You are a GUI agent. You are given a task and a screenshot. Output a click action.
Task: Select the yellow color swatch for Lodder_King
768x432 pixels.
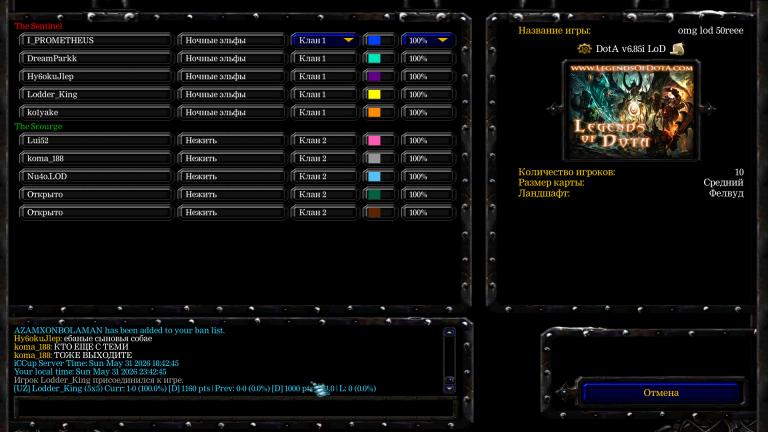click(374, 94)
